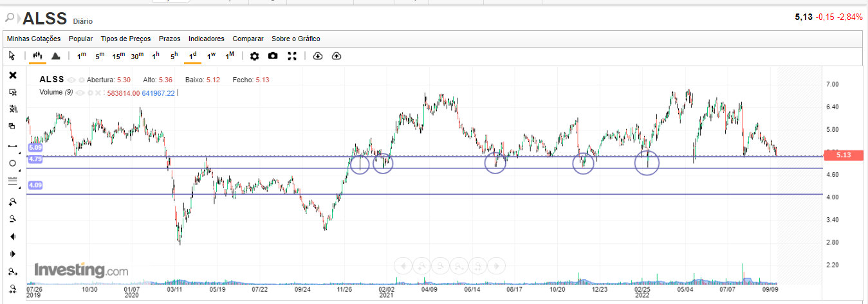Screen dimensions: 868x304
Task: Click the 4.09 price level label
Action: coord(35,185)
